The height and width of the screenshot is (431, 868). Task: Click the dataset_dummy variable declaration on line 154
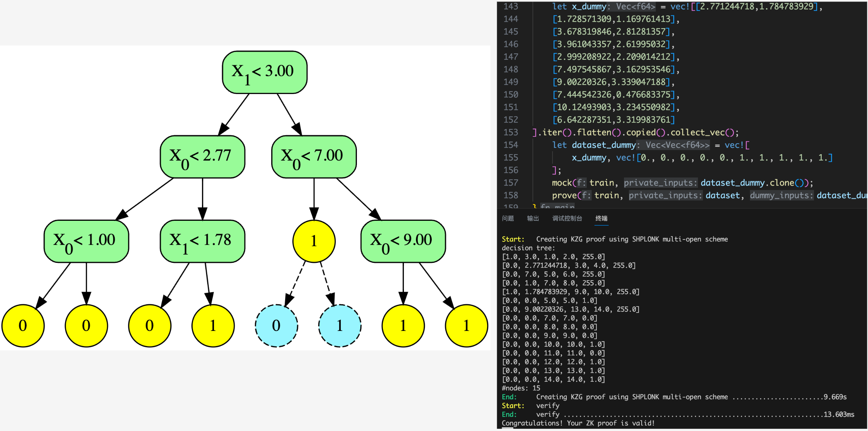click(x=603, y=145)
